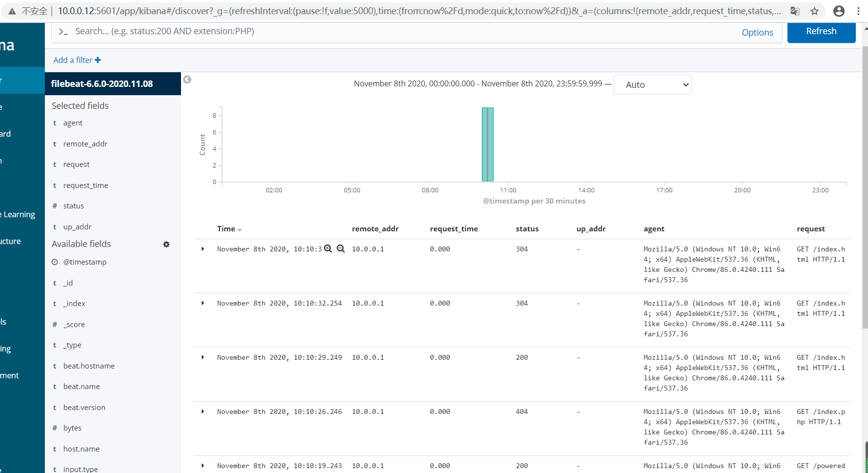Open the browser profile avatar icon
The width and height of the screenshot is (868, 473).
click(x=839, y=11)
